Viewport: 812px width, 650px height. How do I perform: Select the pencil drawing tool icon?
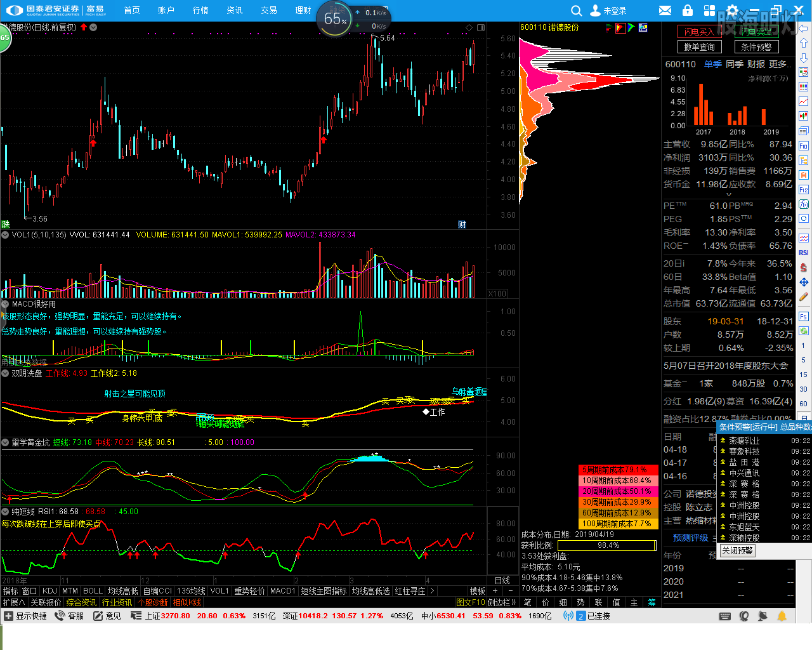point(803,296)
